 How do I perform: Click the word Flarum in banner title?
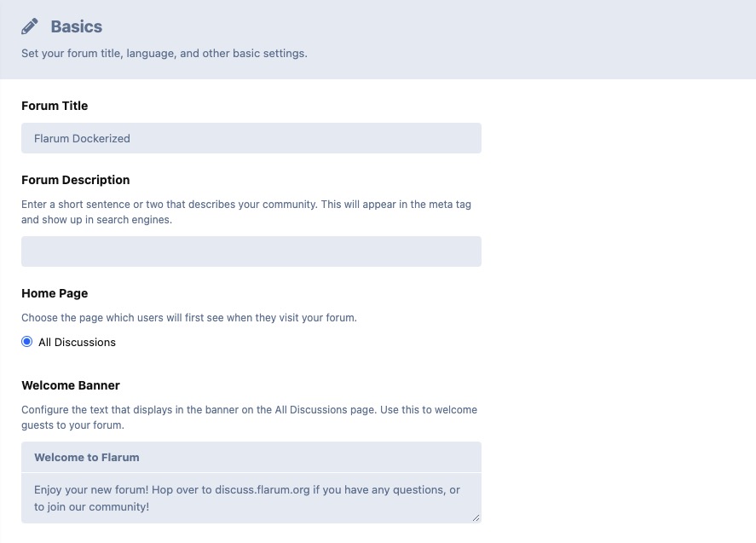pos(120,457)
